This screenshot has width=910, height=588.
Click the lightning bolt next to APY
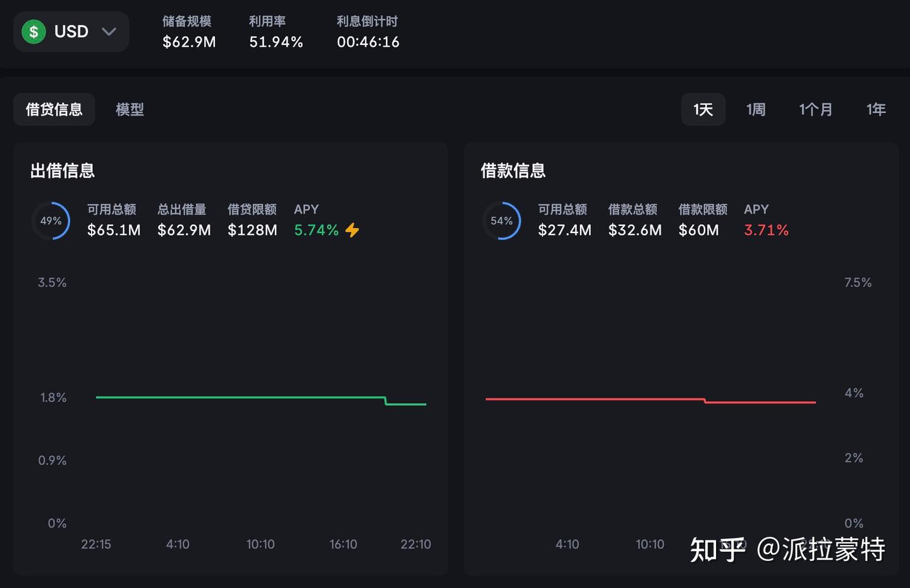click(x=352, y=230)
